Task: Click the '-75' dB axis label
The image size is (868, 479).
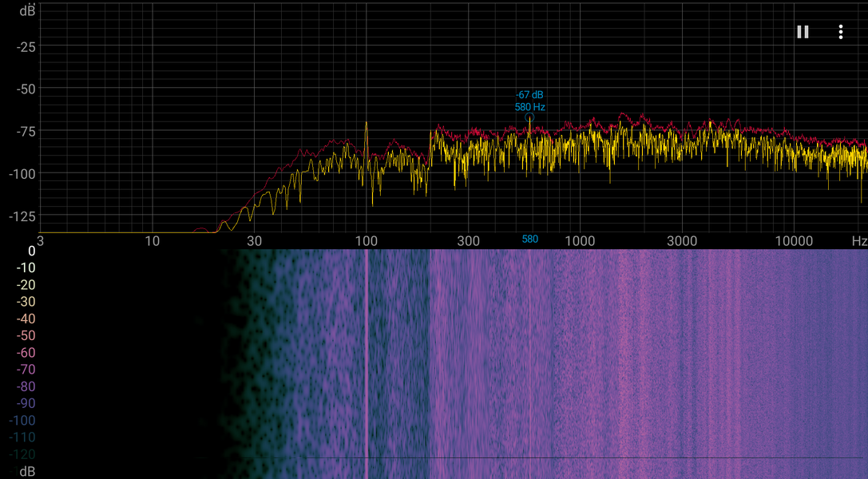Action: pyautogui.click(x=26, y=132)
